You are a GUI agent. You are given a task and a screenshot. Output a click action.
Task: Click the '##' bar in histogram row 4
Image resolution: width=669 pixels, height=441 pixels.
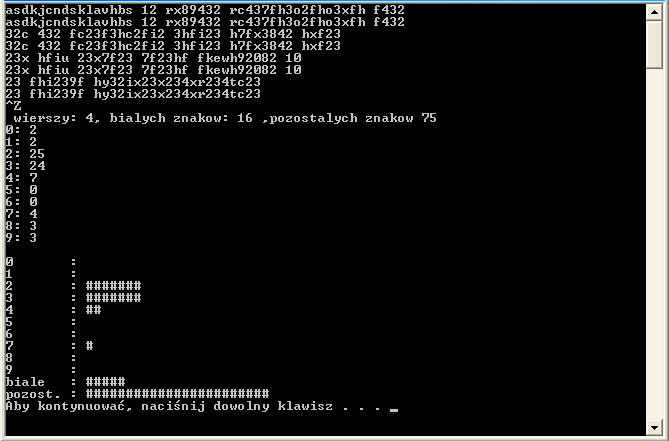[x=93, y=309]
